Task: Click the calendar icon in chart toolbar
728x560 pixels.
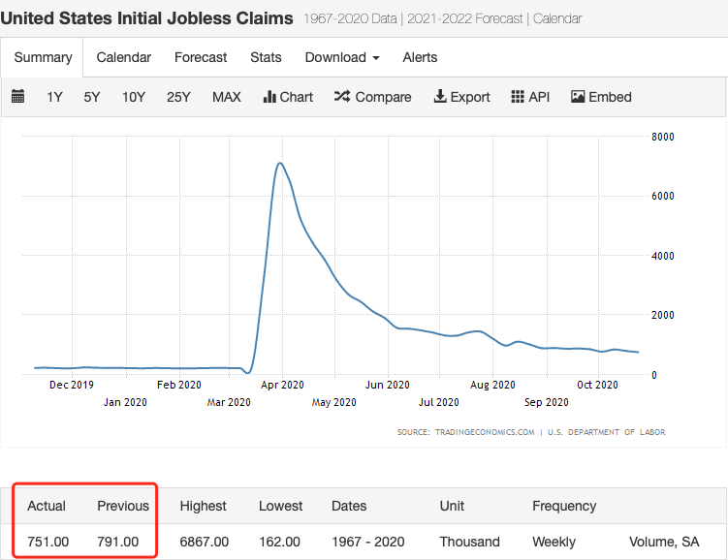Action: [x=17, y=97]
